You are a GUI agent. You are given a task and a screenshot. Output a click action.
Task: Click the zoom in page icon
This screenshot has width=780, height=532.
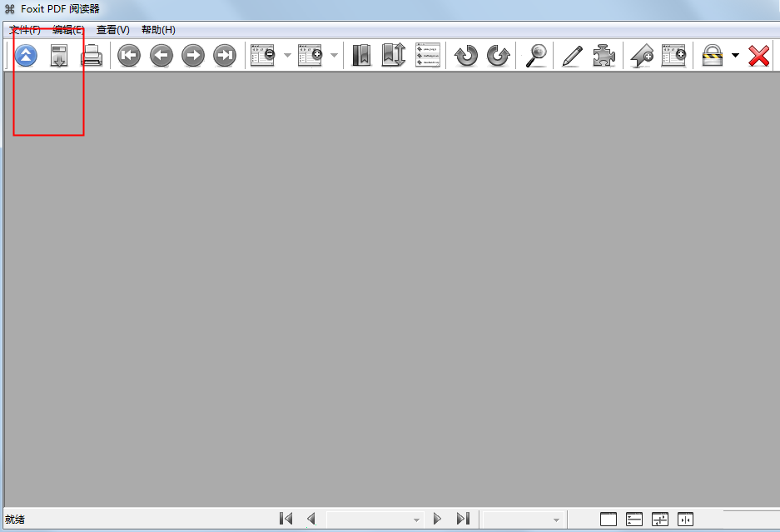(310, 55)
